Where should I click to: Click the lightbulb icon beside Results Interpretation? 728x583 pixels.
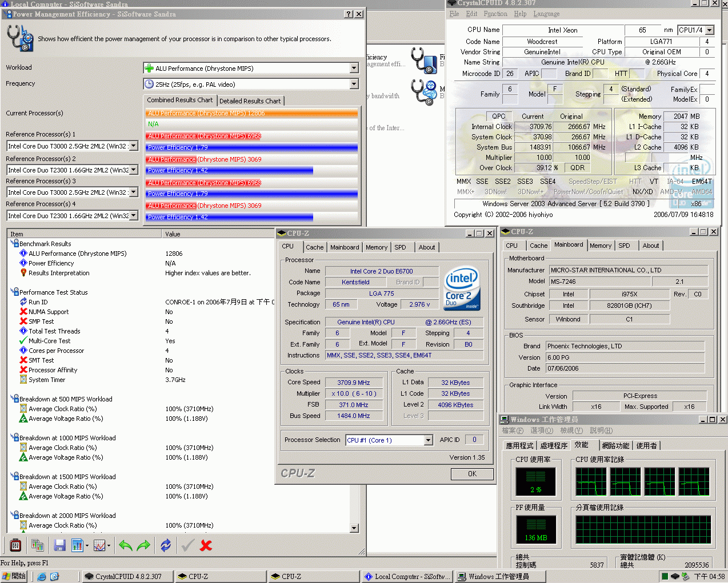point(23,273)
